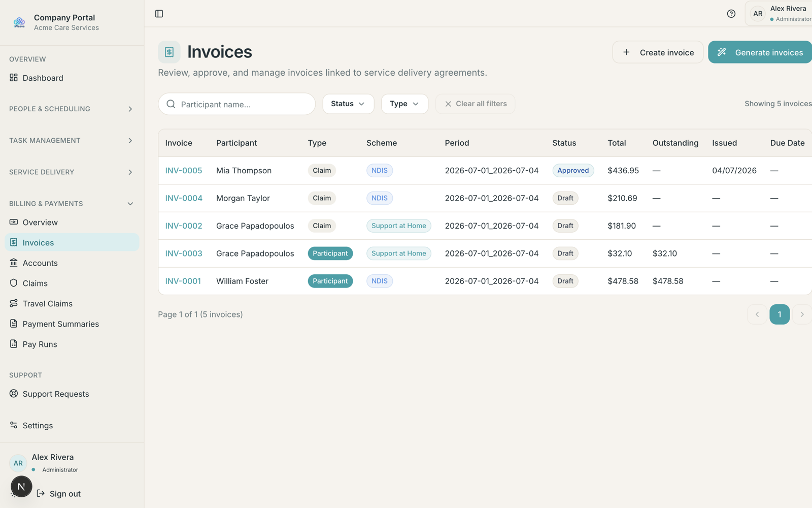Click the Accounts bank building icon
The width and height of the screenshot is (812, 508).
(14, 263)
